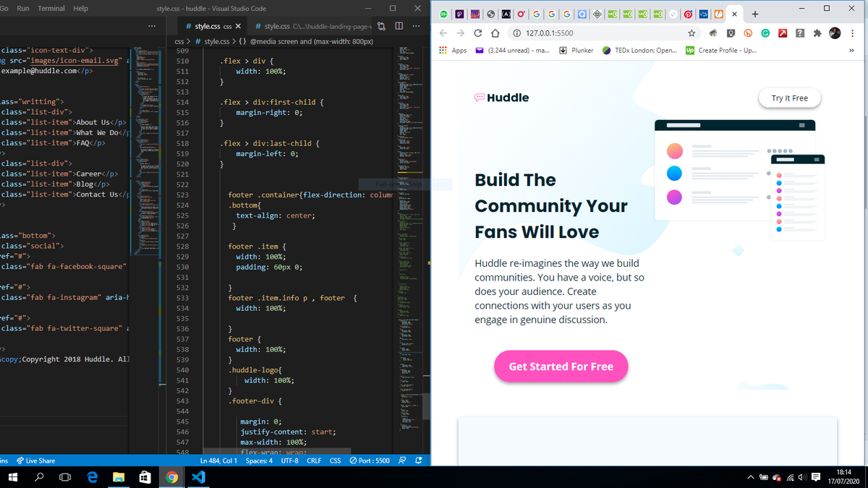The width and height of the screenshot is (868, 488).
Task: Open More Actions ellipsis of left editor group
Action: click(150, 26)
